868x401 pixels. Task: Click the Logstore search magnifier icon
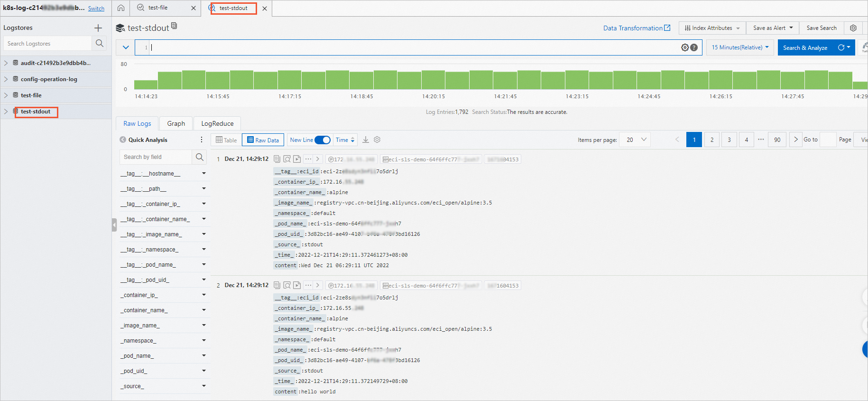point(99,43)
